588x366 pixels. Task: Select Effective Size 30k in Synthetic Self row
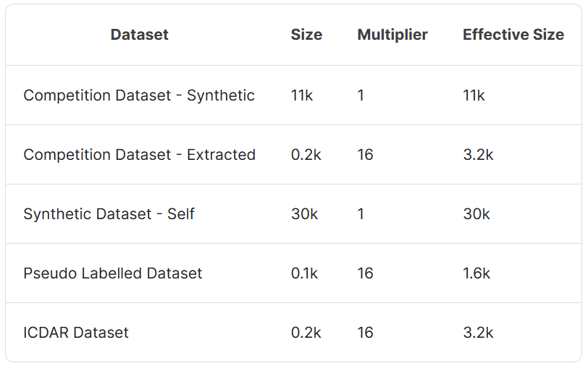[x=476, y=214]
